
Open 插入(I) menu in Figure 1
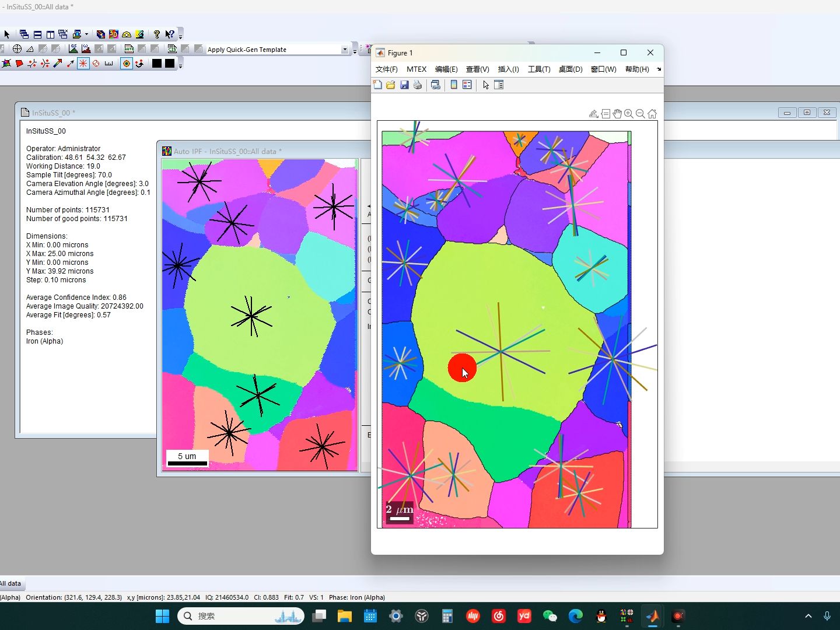point(508,69)
